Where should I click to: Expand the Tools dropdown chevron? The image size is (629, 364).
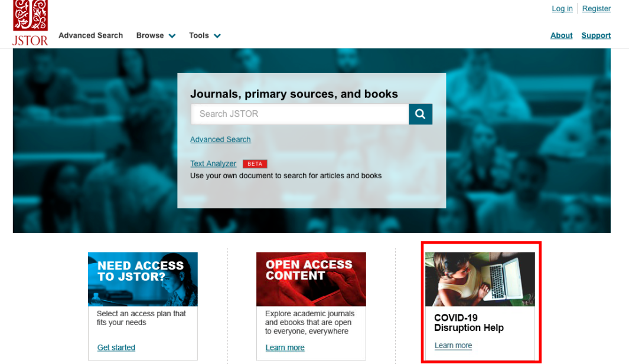(x=217, y=36)
